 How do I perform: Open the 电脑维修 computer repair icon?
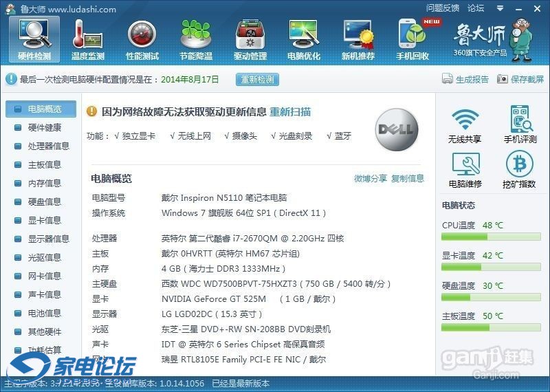pos(465,170)
